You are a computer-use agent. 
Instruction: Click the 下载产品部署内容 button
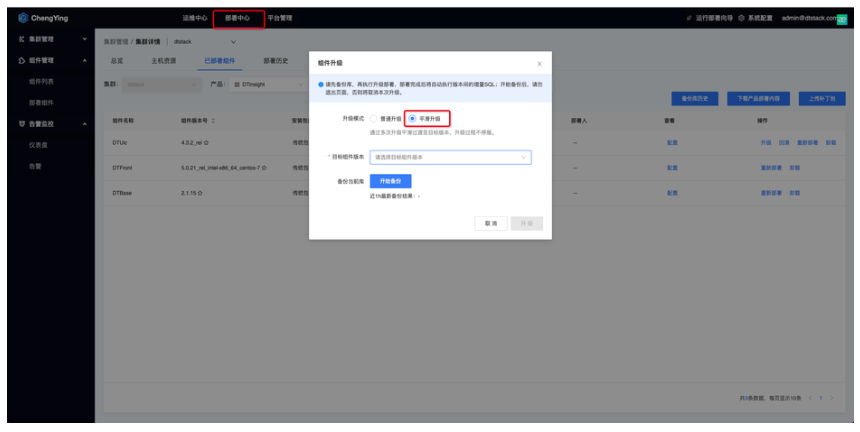pyautogui.click(x=759, y=99)
